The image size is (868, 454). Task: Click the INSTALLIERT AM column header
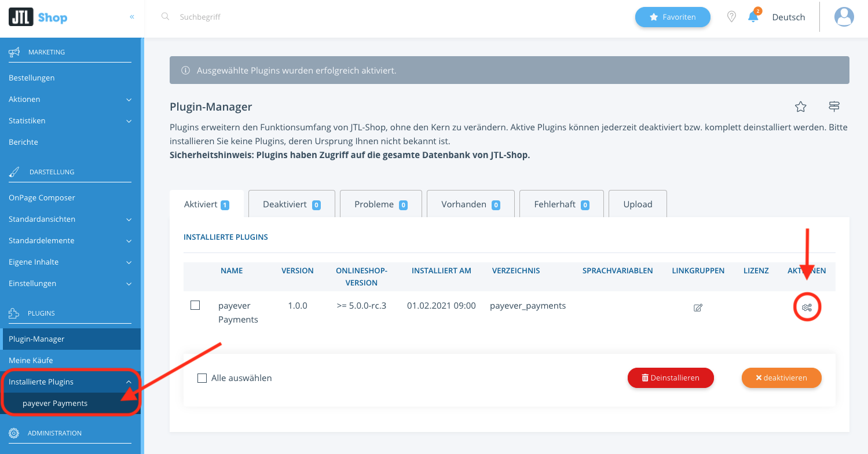441,270
